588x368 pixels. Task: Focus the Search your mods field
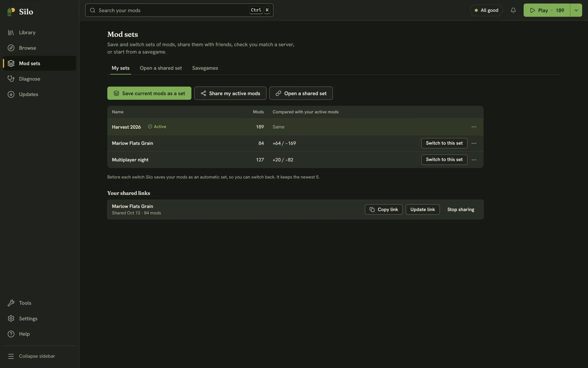pyautogui.click(x=179, y=10)
